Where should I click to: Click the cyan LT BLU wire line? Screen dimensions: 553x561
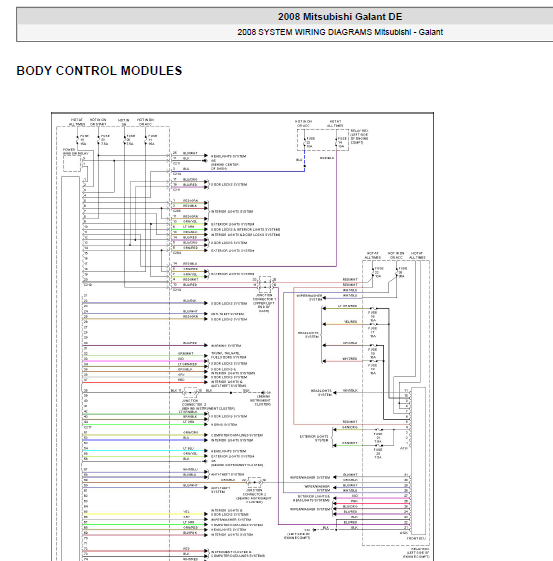pos(145,450)
